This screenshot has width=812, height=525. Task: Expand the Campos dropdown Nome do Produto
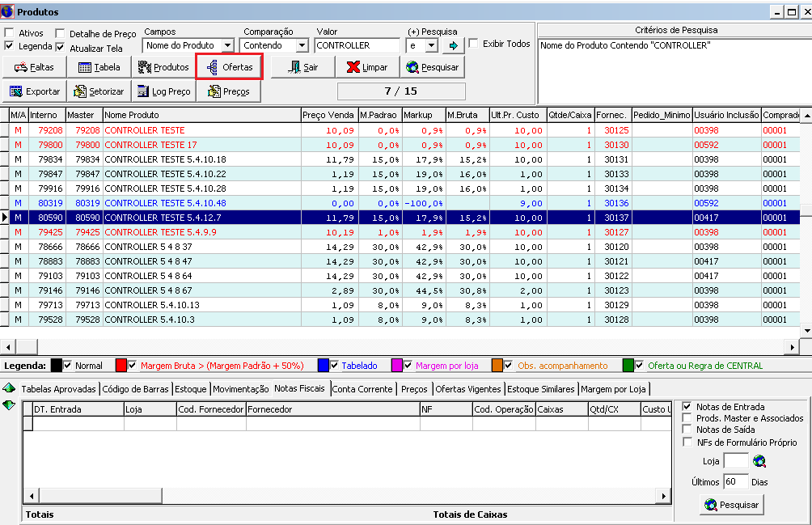[227, 46]
